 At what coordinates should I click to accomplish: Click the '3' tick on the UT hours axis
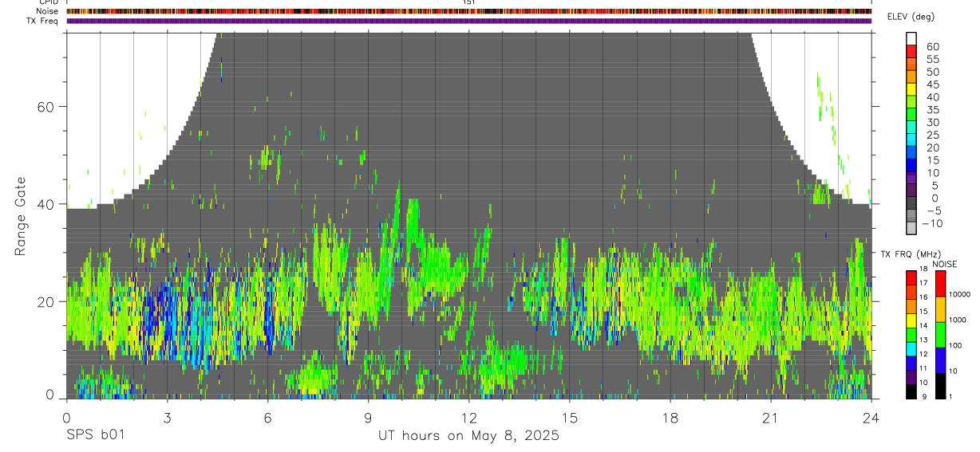click(167, 417)
